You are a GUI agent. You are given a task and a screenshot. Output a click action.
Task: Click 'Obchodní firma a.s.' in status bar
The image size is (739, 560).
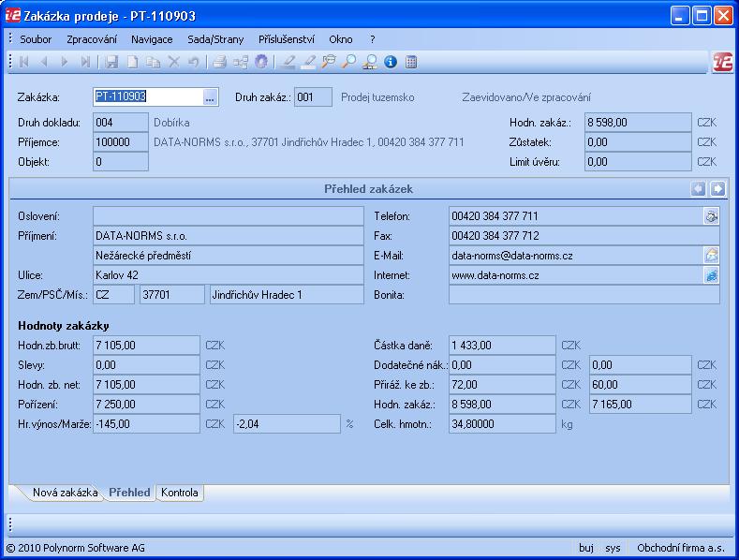(x=681, y=548)
